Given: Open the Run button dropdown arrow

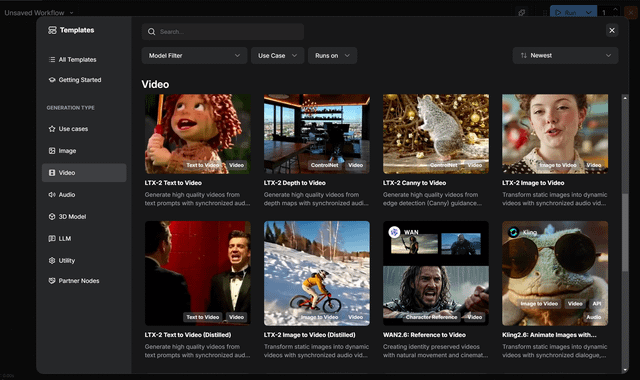Looking at the screenshot, I should (589, 13).
